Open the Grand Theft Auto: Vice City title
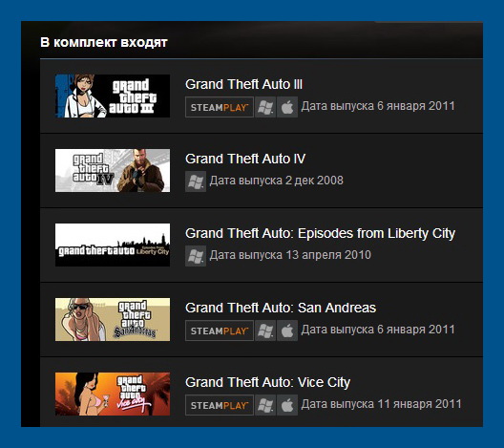The image size is (504, 448). 267,382
